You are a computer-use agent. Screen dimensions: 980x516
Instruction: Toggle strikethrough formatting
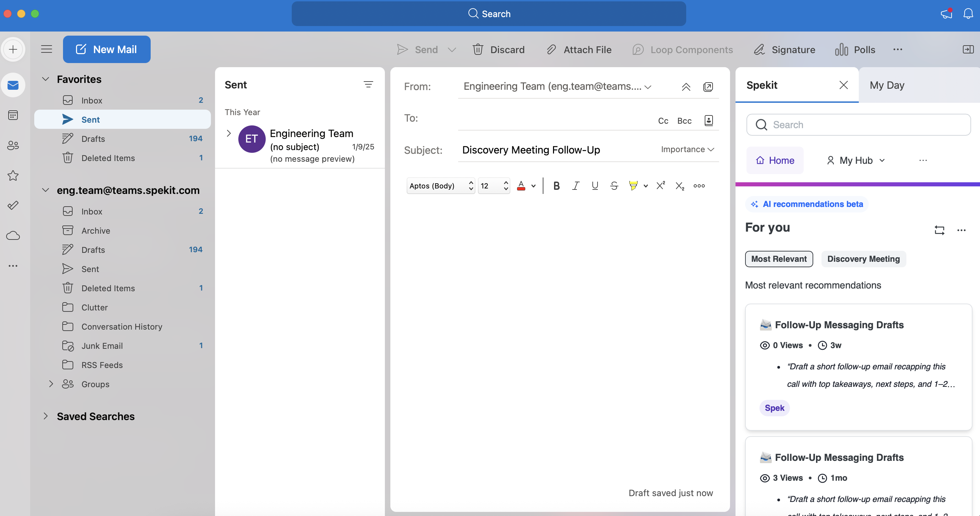[x=614, y=186]
